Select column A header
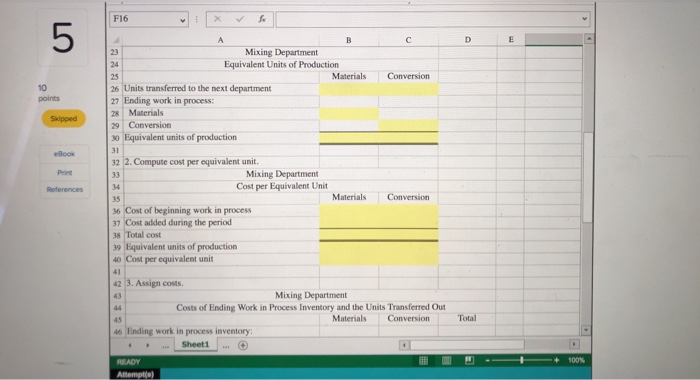 221,40
